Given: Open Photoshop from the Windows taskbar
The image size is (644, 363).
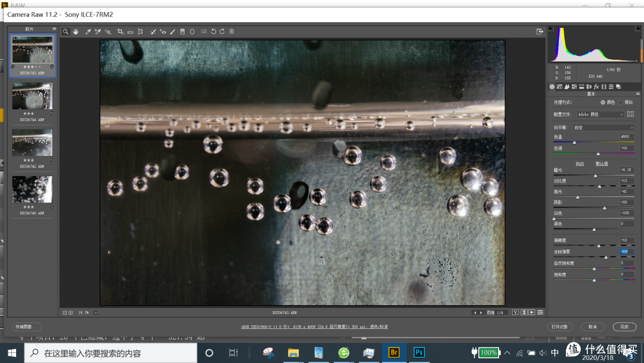Looking at the screenshot, I should coord(419,353).
